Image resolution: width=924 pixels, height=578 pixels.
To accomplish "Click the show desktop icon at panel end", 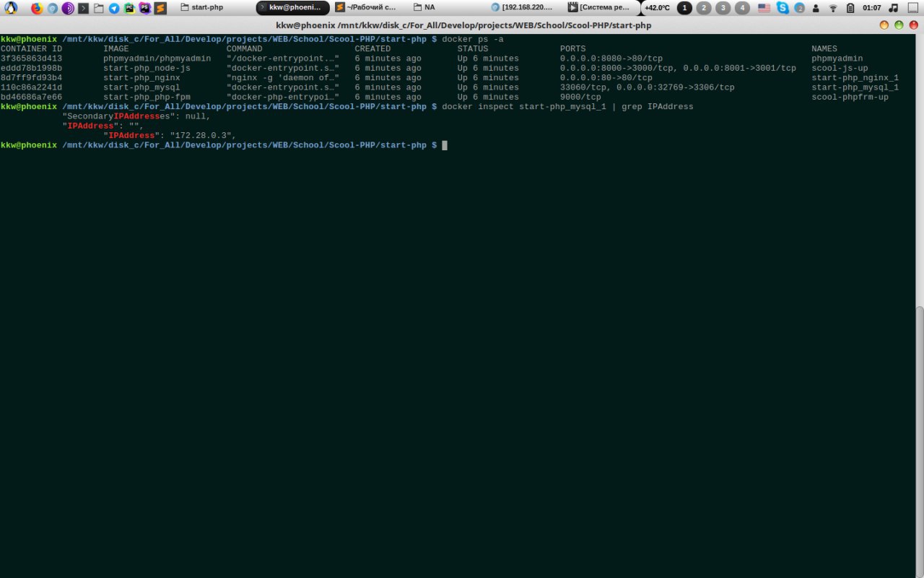I will point(913,8).
